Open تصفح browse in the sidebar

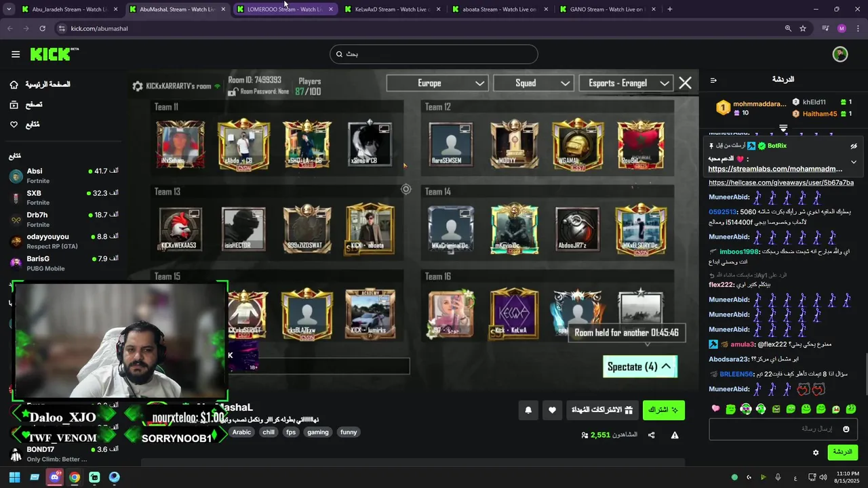[26, 105]
